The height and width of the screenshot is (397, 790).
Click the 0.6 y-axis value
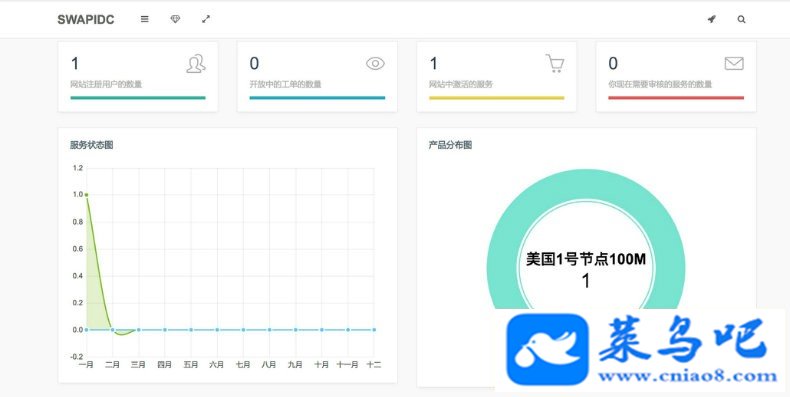tap(78, 249)
